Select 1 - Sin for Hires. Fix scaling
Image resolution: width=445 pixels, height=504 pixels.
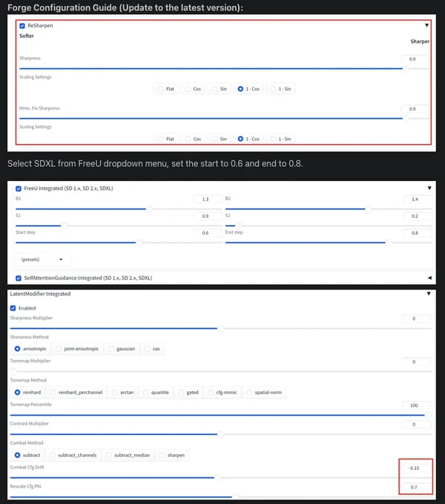[281, 139]
